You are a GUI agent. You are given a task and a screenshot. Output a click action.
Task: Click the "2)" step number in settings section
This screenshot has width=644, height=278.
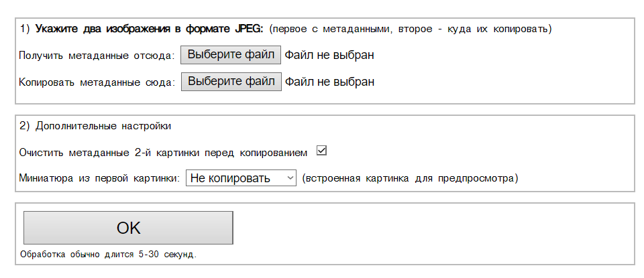(x=25, y=125)
